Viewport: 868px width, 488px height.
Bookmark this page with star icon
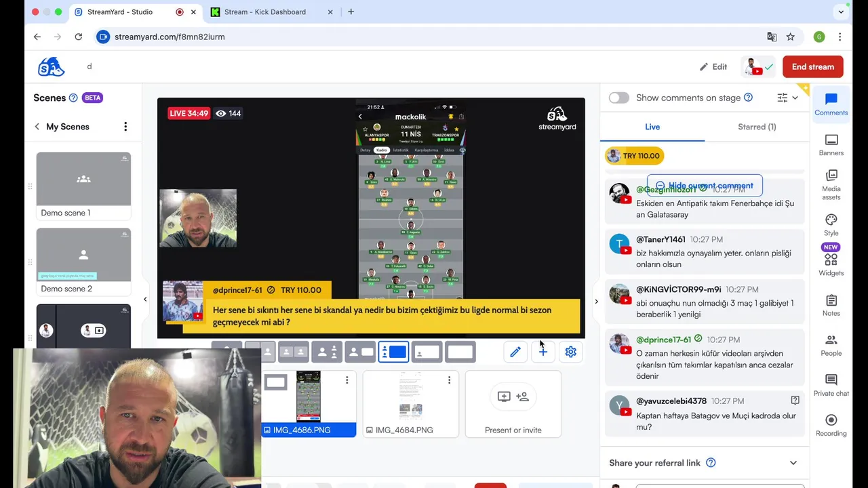click(x=791, y=37)
